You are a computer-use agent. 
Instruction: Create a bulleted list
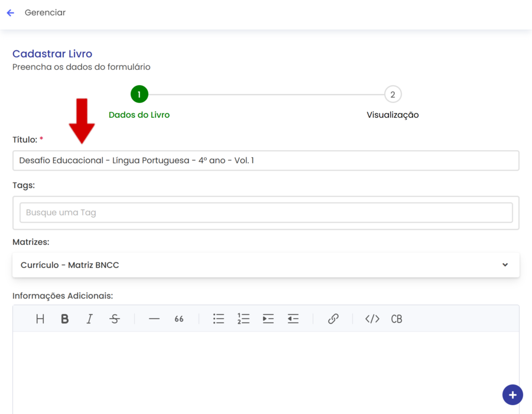click(219, 319)
